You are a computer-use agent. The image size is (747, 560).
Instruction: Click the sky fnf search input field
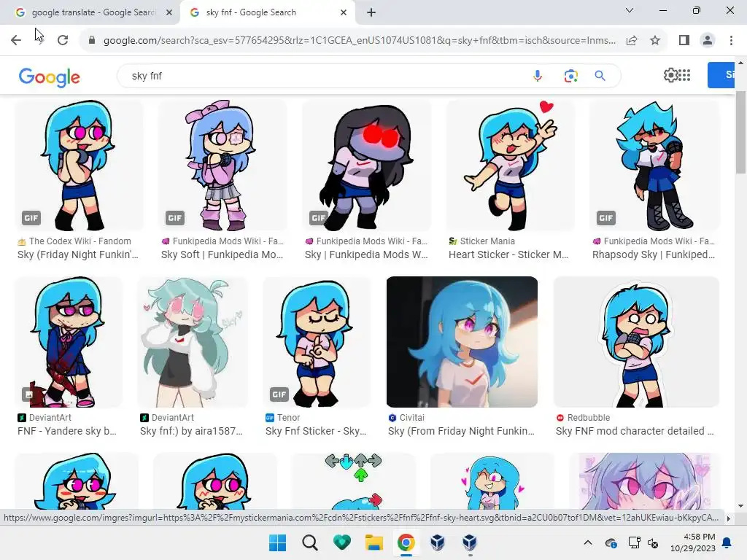(324, 76)
